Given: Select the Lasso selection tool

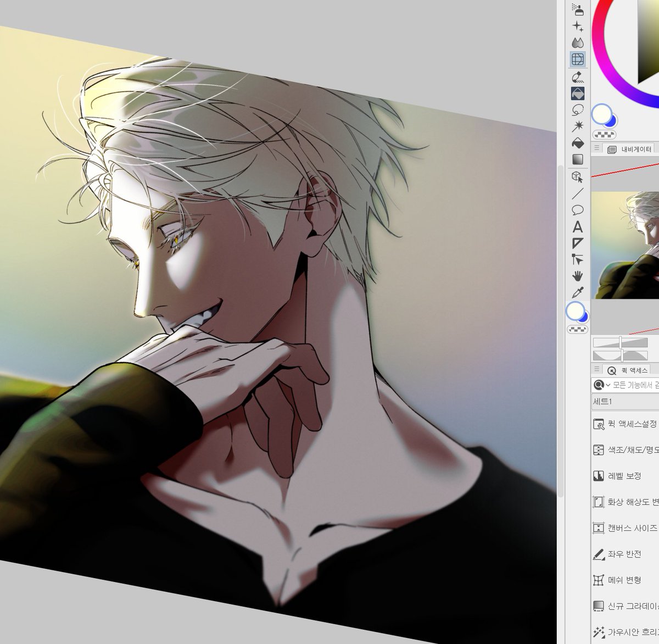Looking at the screenshot, I should pos(577,110).
